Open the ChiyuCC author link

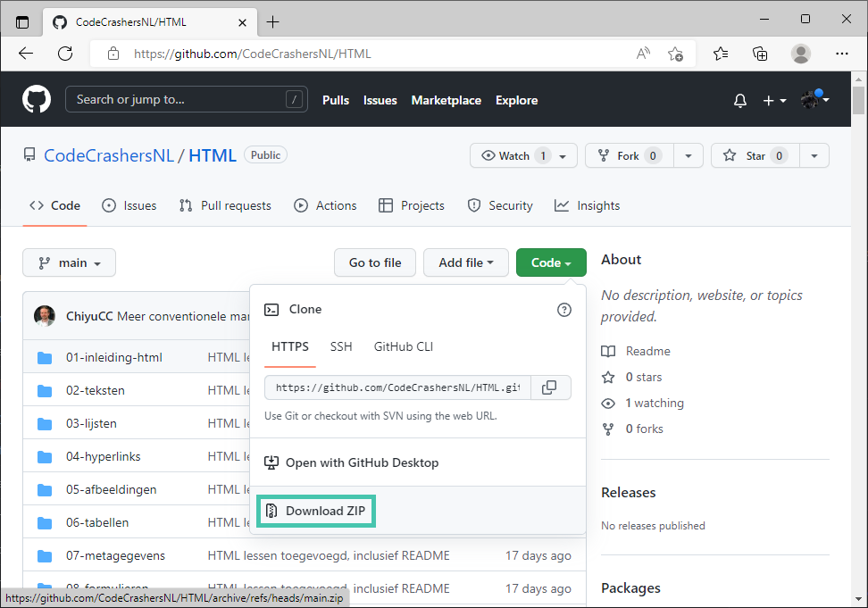click(x=89, y=316)
